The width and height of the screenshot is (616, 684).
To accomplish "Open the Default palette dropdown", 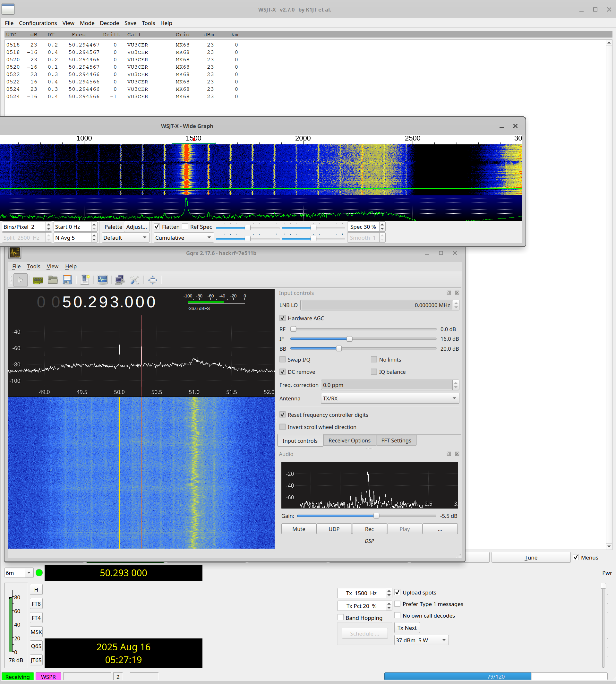I will click(125, 238).
